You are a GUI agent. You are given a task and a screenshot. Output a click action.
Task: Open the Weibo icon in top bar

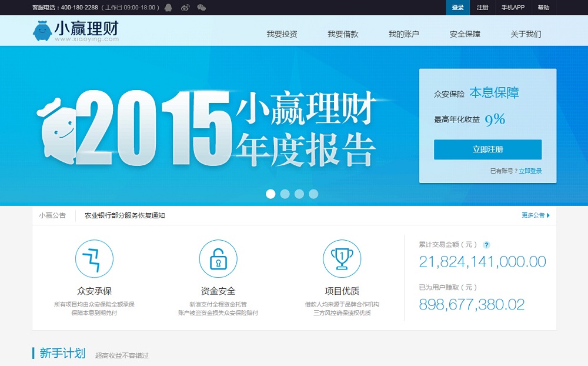(x=185, y=8)
